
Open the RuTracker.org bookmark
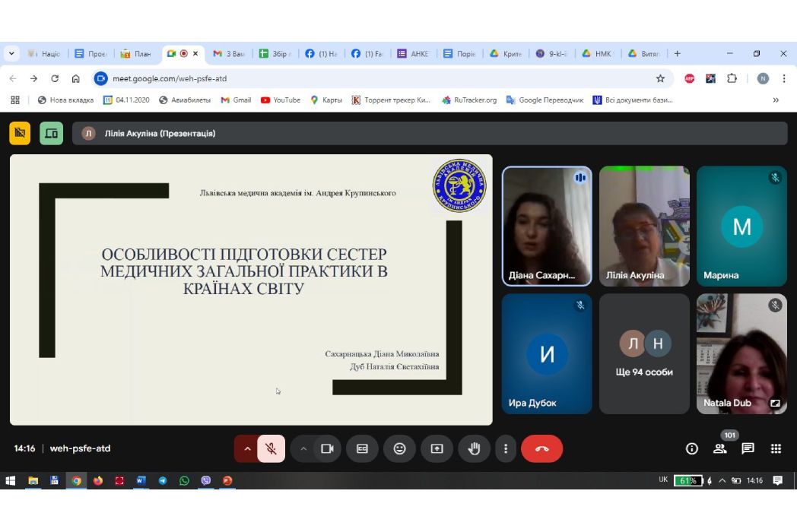(x=469, y=100)
